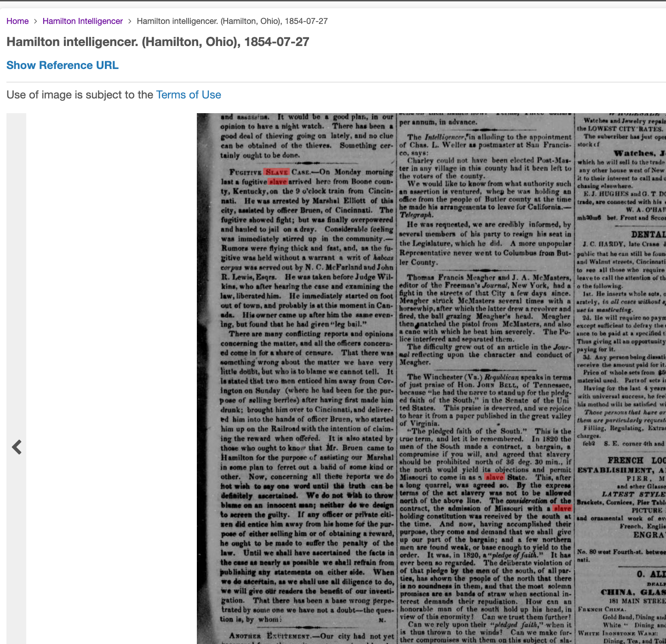The width and height of the screenshot is (666, 644).
Task: Open the Terms of Use link
Action: (x=189, y=95)
